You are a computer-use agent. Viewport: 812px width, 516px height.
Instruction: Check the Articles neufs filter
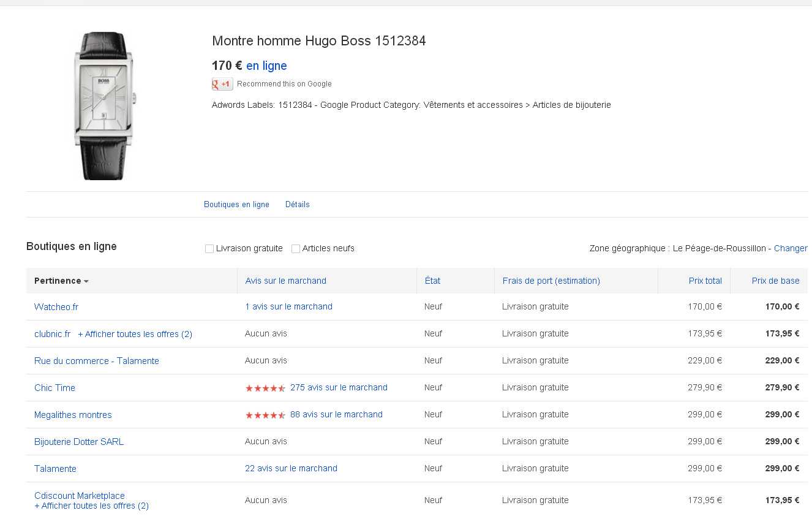tap(296, 249)
